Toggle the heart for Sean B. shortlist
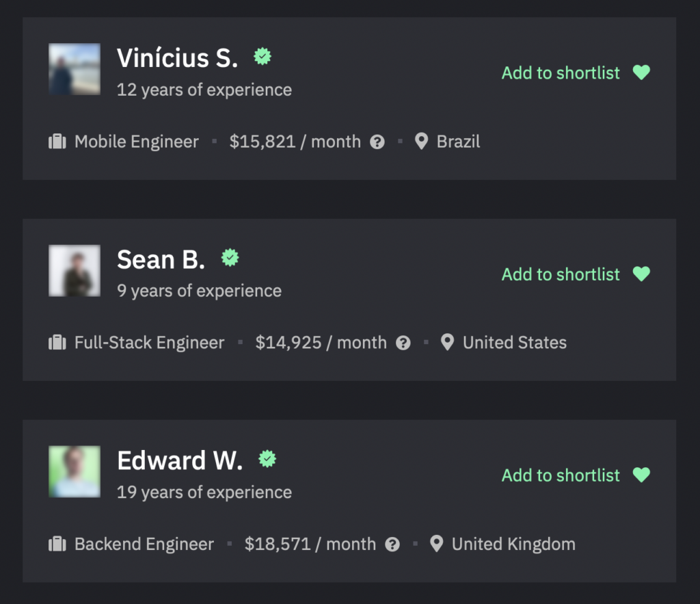The width and height of the screenshot is (700, 604). (x=641, y=274)
